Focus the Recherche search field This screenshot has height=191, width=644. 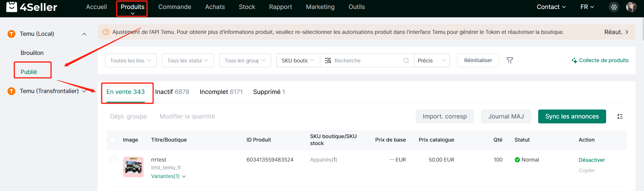(x=367, y=60)
